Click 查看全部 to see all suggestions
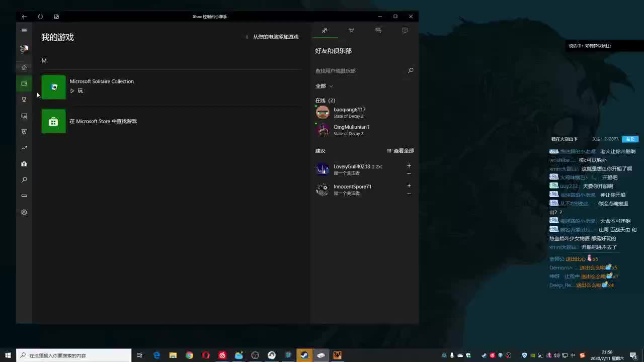The height and width of the screenshot is (362, 644). click(400, 151)
